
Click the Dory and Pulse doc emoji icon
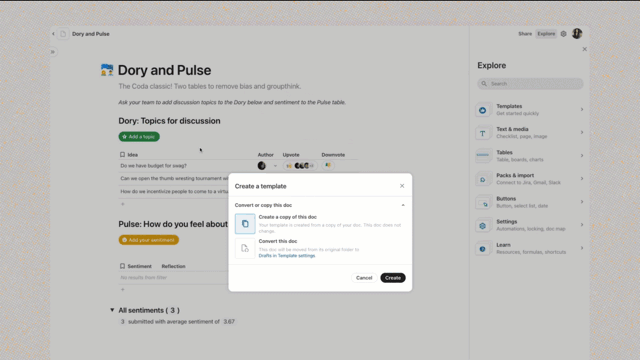pyautogui.click(x=107, y=70)
